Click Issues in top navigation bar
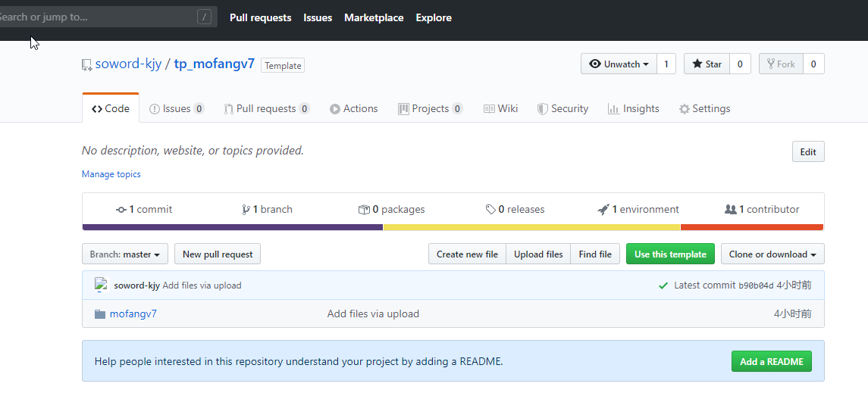This screenshot has width=868, height=418. 318,17
